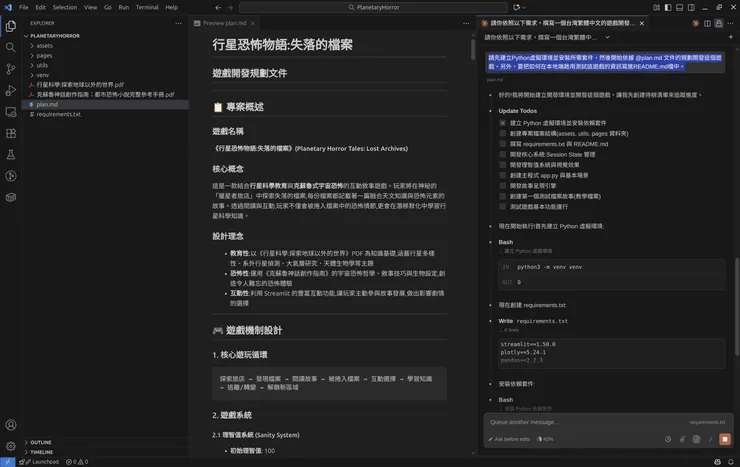Open Remote Explorer in activity bar
The width and height of the screenshot is (740, 467).
(10, 112)
